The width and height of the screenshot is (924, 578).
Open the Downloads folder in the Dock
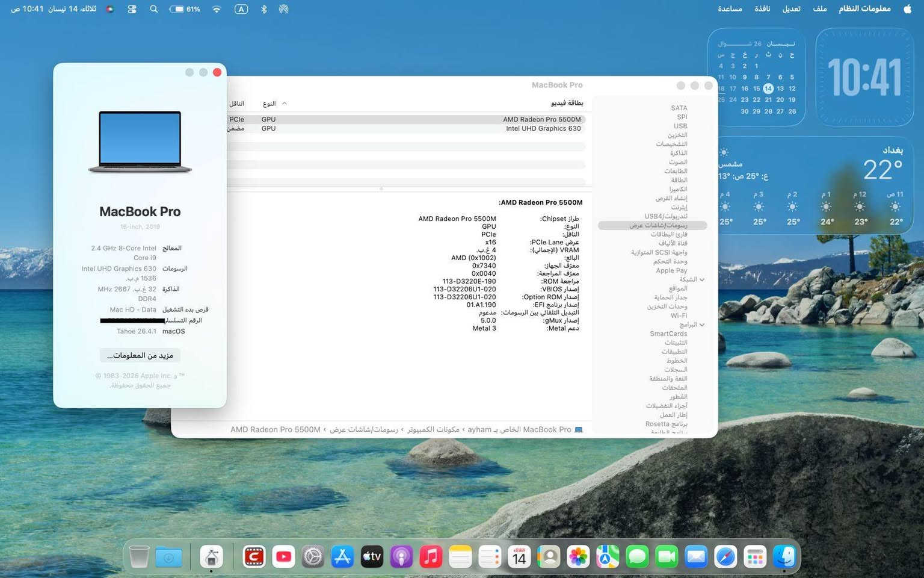click(x=169, y=557)
